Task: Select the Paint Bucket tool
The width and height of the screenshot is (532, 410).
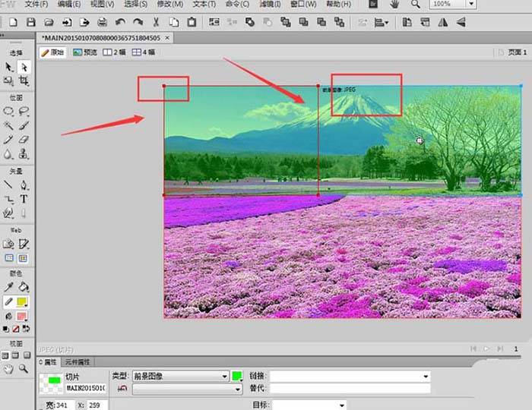Action: pyautogui.click(x=23, y=287)
